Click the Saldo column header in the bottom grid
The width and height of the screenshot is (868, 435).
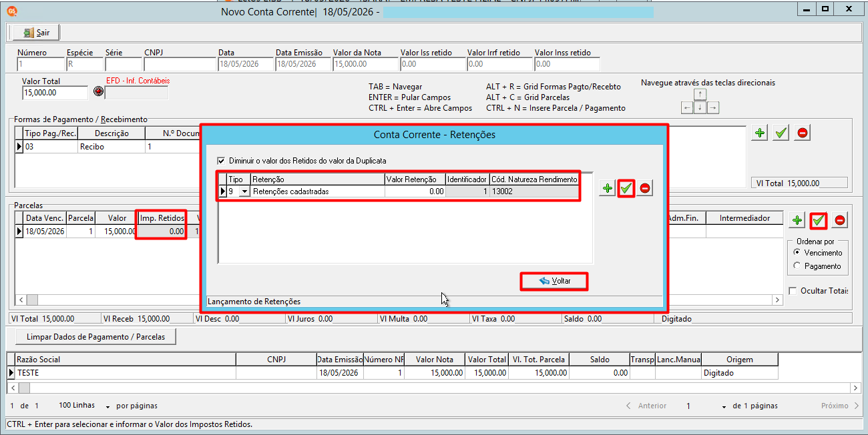[x=600, y=360]
